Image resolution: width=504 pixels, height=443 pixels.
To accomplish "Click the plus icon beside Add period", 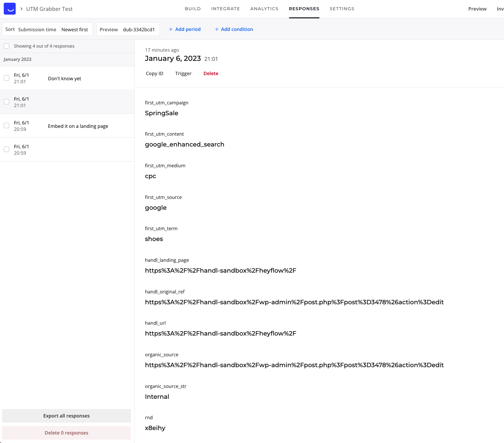I will click(x=171, y=30).
